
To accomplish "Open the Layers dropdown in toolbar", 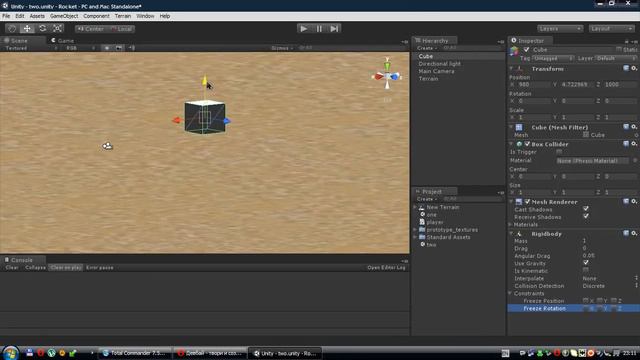I will (x=560, y=29).
